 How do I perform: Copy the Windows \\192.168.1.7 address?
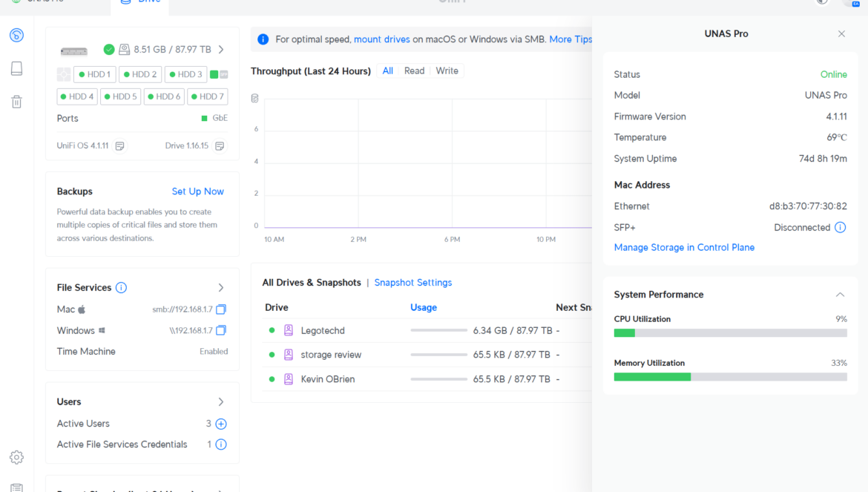[221, 329]
